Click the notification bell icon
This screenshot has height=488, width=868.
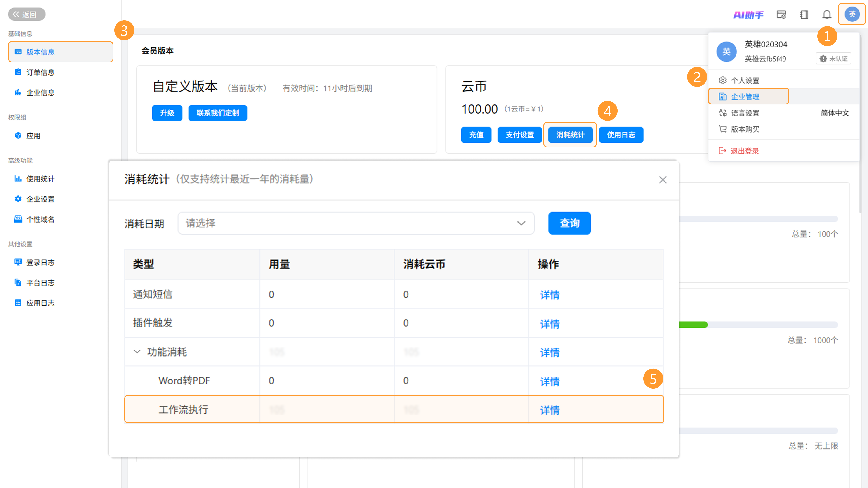tap(827, 14)
